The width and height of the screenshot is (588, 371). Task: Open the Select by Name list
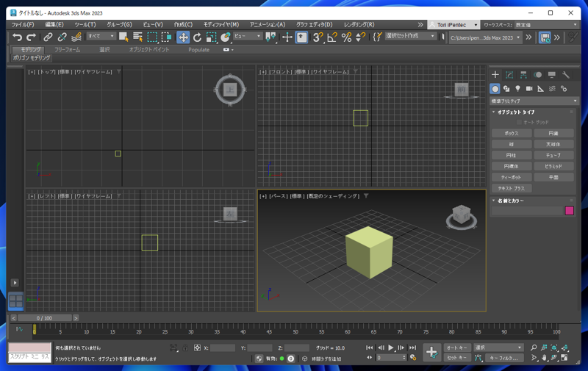click(137, 37)
